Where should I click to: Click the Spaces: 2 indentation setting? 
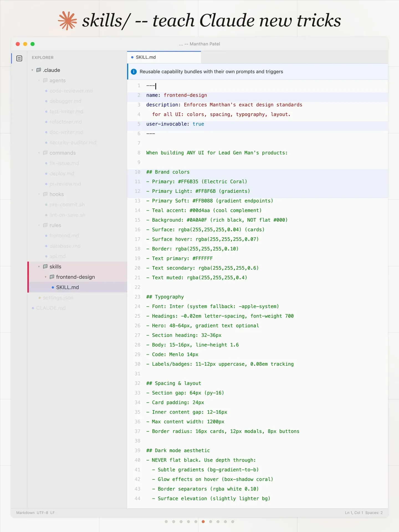point(374,513)
